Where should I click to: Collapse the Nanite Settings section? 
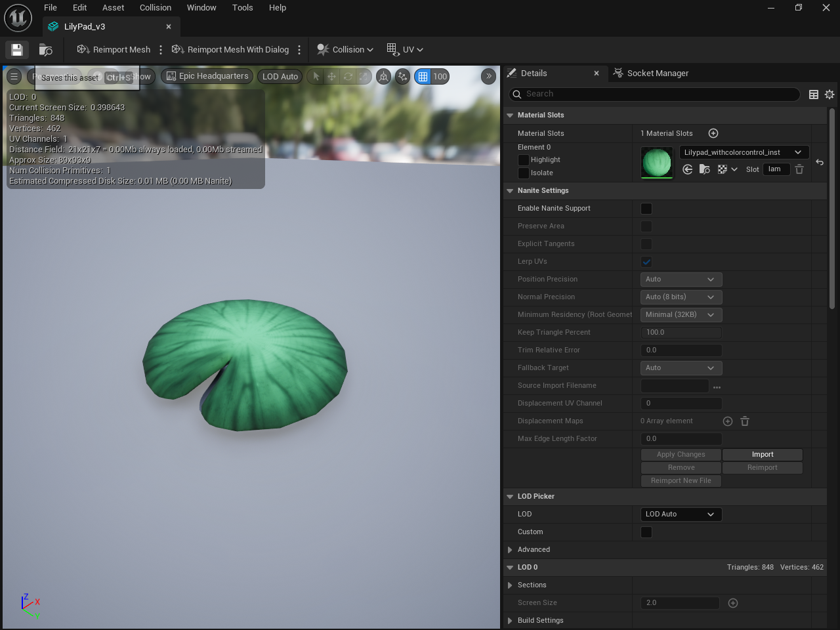[x=510, y=191]
